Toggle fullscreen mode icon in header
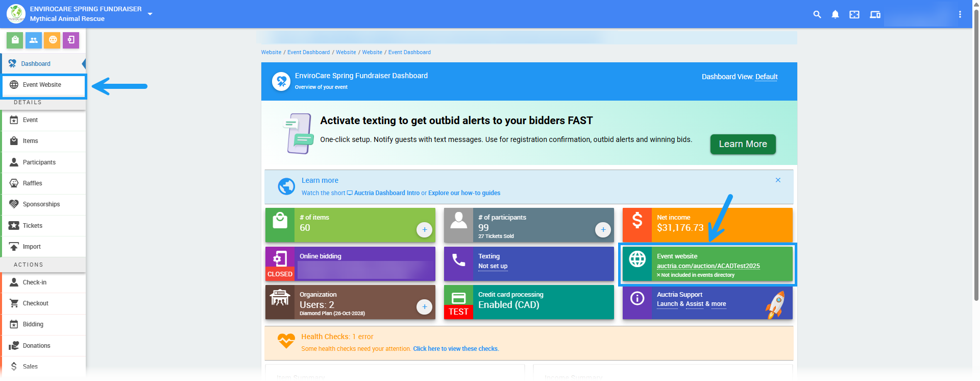This screenshot has height=381, width=980. [x=854, y=14]
